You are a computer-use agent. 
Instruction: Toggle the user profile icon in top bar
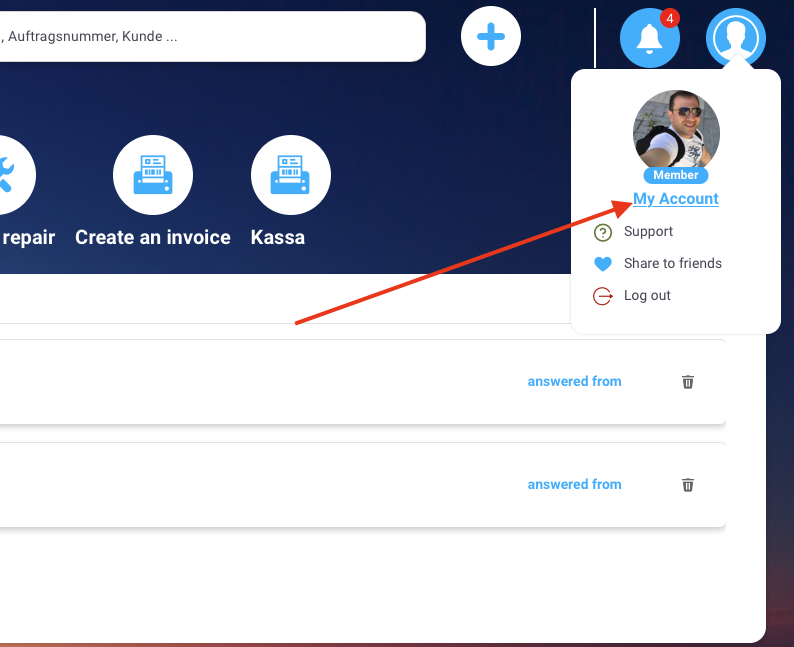point(735,38)
